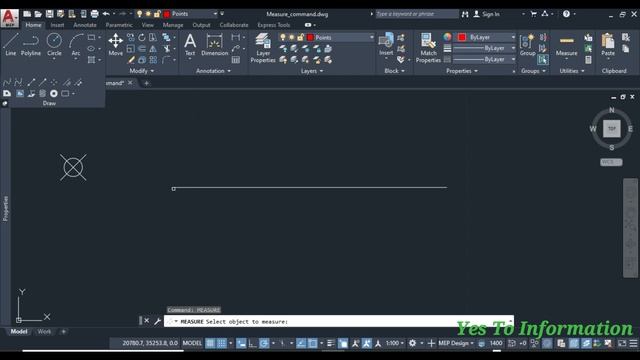Choose the Text annotation tool
Image resolution: width=640 pixels, height=360 pixels.
(x=190, y=45)
